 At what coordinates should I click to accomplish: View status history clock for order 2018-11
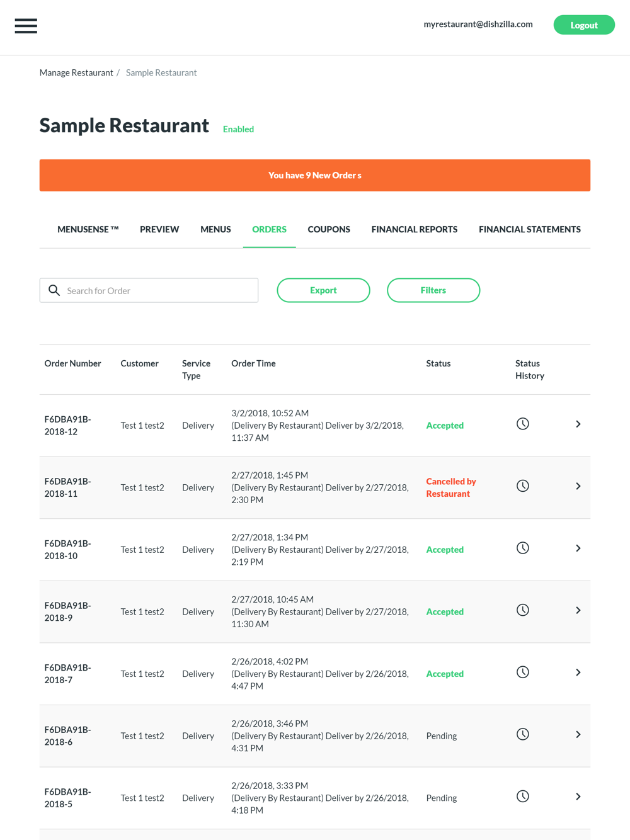(523, 486)
